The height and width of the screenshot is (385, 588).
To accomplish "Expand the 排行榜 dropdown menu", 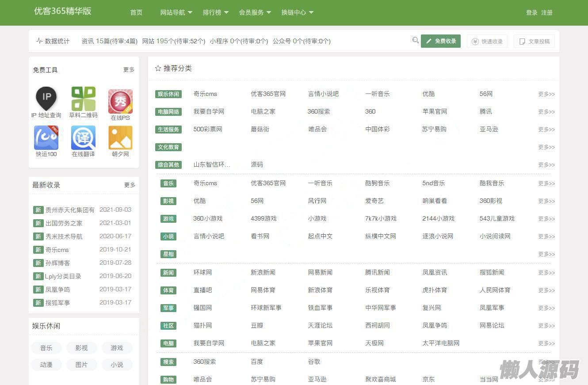I will point(215,12).
